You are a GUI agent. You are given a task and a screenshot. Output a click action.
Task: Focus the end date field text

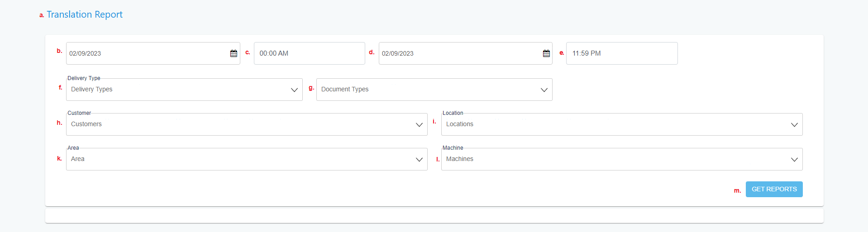398,53
